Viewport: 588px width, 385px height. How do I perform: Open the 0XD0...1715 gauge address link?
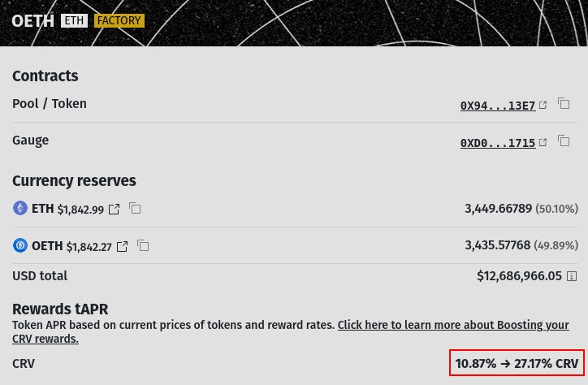coord(497,143)
